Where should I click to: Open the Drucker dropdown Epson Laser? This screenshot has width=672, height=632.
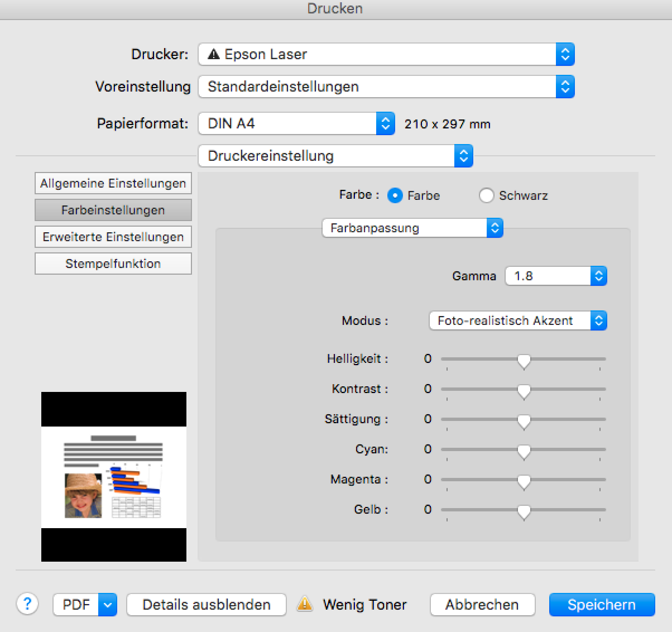pos(386,54)
